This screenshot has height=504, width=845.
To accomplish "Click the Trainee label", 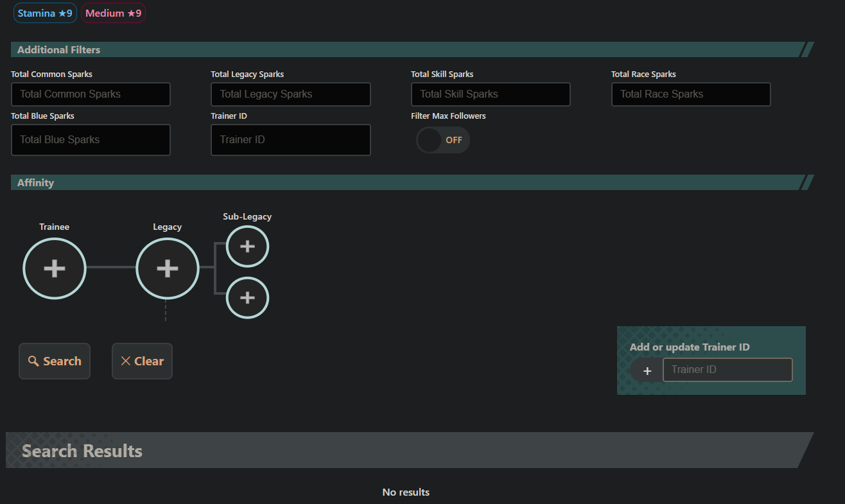I will (54, 227).
